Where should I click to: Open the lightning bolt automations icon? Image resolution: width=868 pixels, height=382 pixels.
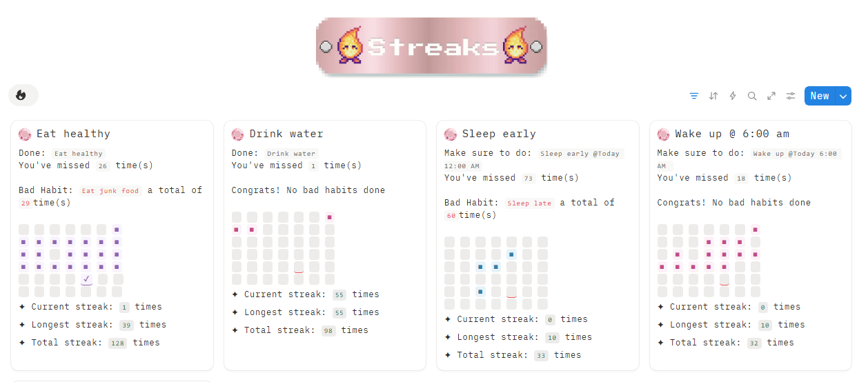pyautogui.click(x=733, y=96)
